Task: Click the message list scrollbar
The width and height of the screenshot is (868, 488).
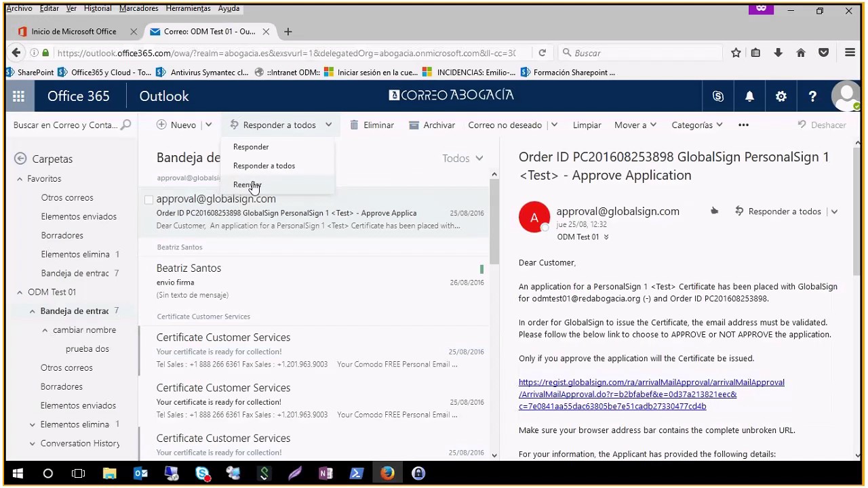Action: pyautogui.click(x=494, y=220)
